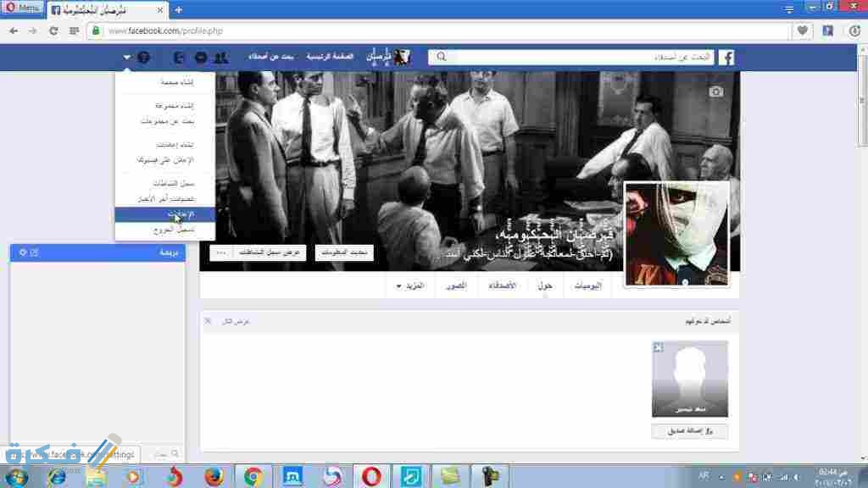Click the bookmarks icon right of the heart

point(828,31)
